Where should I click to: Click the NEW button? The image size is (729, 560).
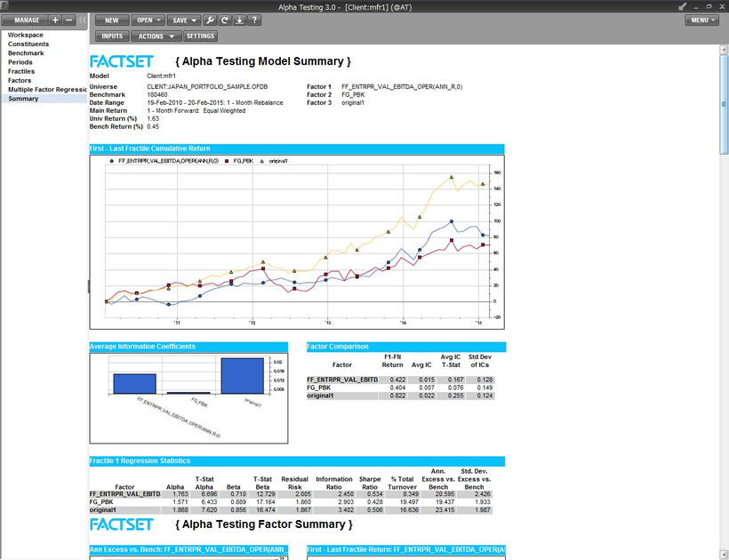[112, 20]
